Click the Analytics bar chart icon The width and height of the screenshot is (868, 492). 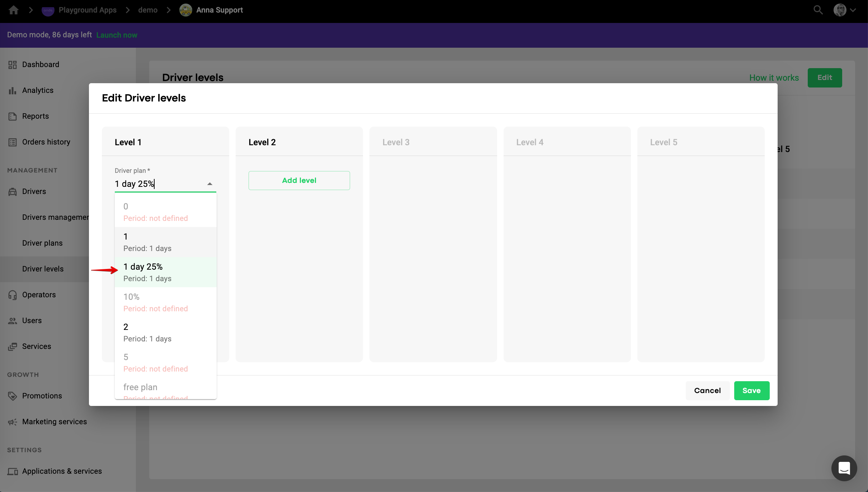13,90
